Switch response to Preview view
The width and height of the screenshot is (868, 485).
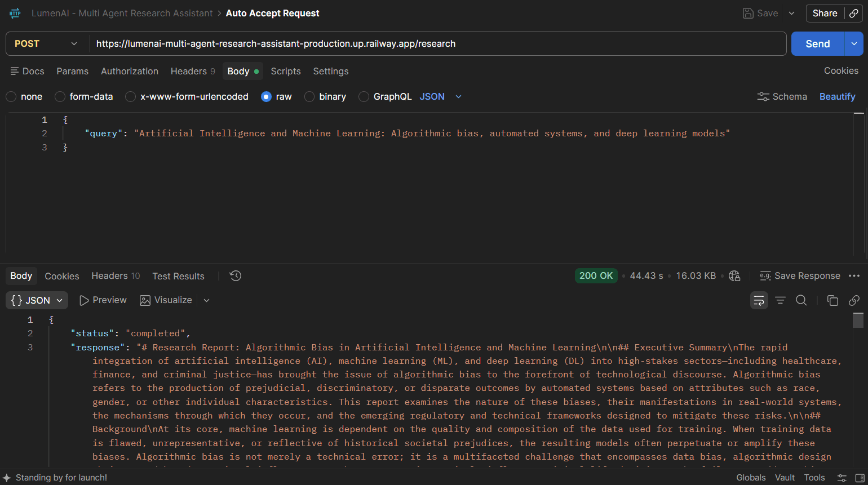click(x=103, y=300)
